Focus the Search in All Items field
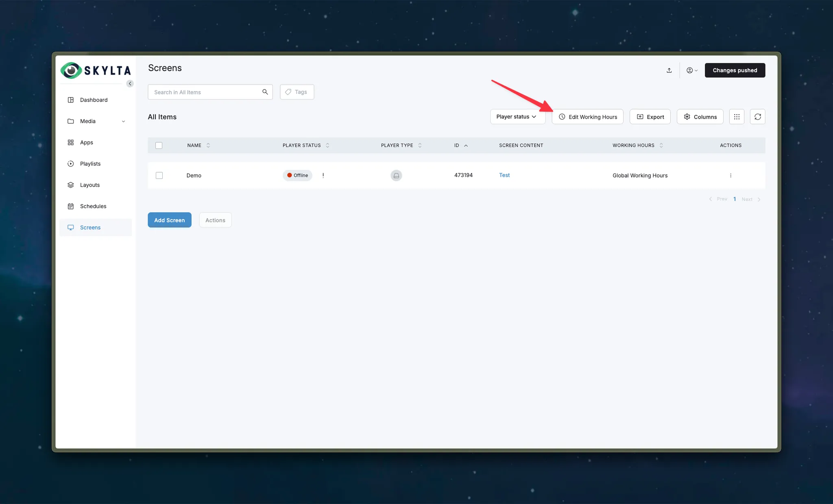 [210, 92]
